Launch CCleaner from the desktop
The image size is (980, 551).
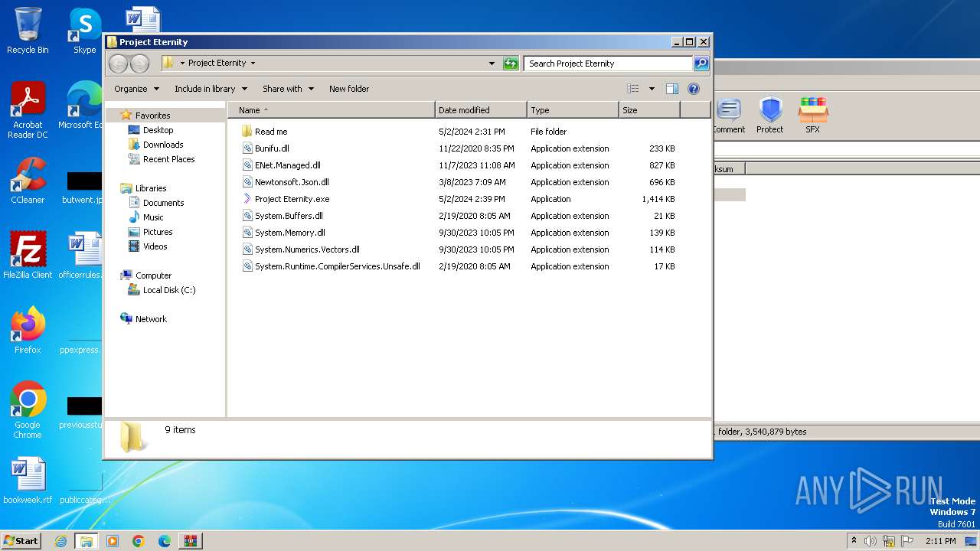point(28,181)
